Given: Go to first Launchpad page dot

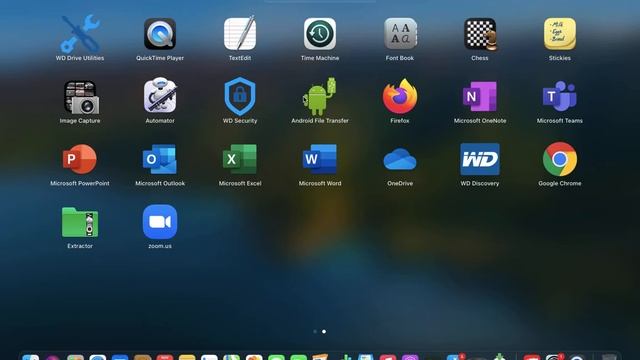Looking at the screenshot, I should pyautogui.click(x=315, y=331).
